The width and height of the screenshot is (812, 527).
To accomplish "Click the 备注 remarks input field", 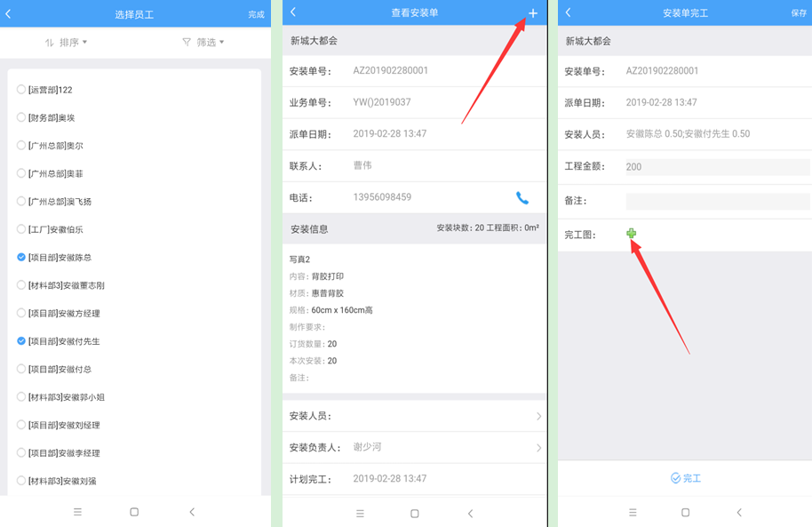I will click(x=718, y=202).
